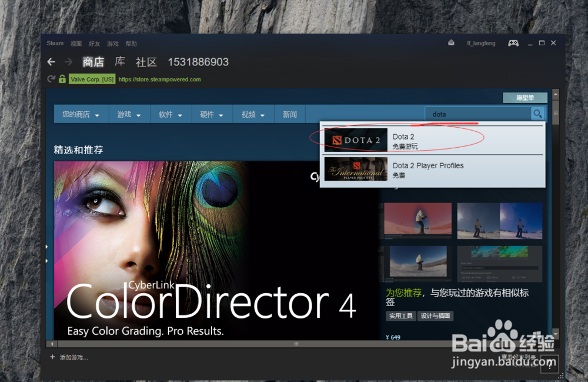Image resolution: width=588 pixels, height=382 pixels.
Task: Click the Dota 2 logo thumbnail
Action: tap(356, 140)
